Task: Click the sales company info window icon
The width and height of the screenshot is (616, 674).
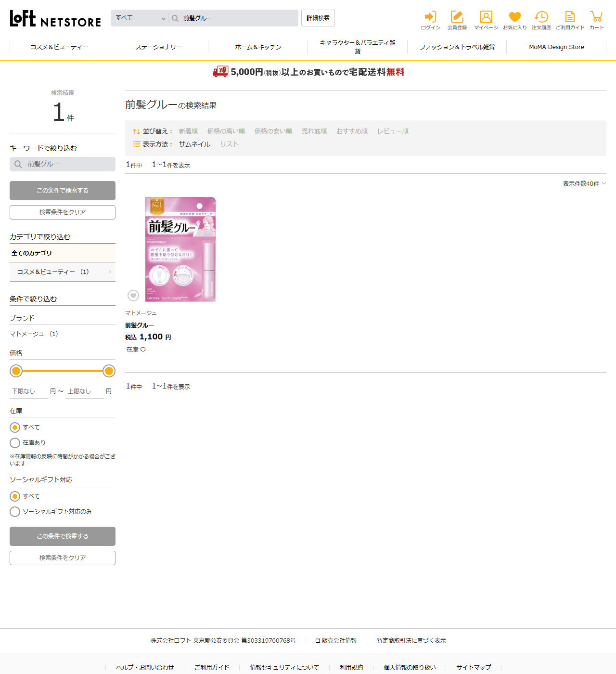Action: 318,641
